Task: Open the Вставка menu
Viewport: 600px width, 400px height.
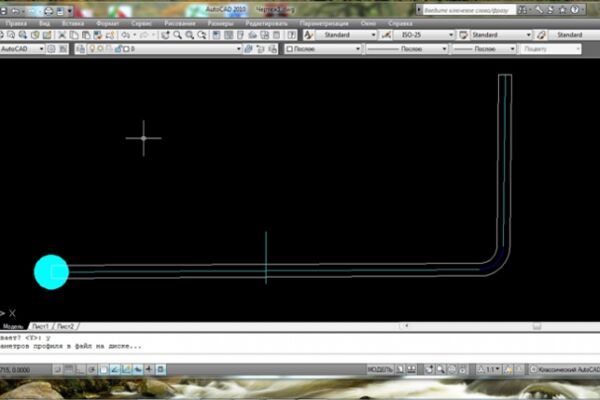Action: (73, 23)
